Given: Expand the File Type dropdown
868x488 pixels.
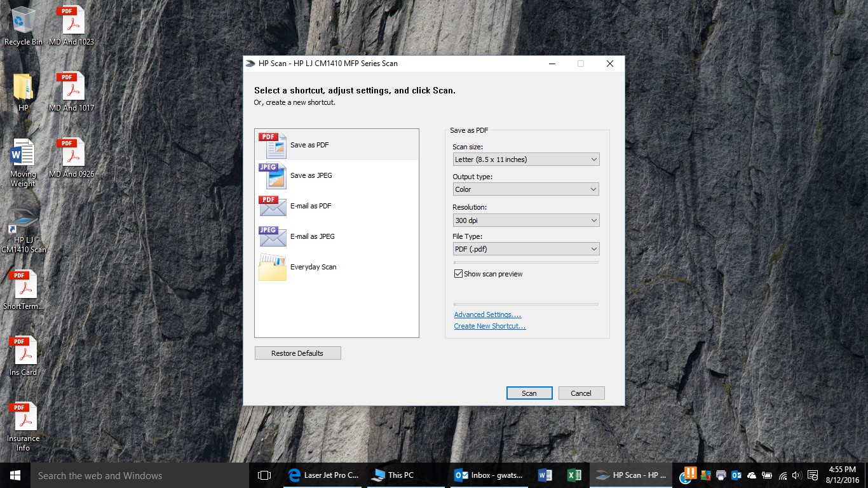Looking at the screenshot, I should (x=526, y=249).
